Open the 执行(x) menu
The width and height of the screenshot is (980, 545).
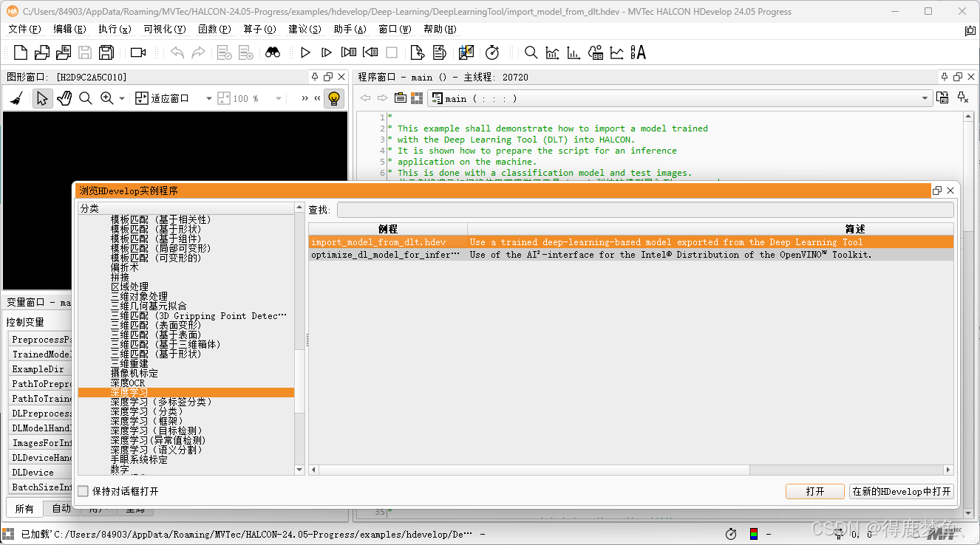(115, 30)
